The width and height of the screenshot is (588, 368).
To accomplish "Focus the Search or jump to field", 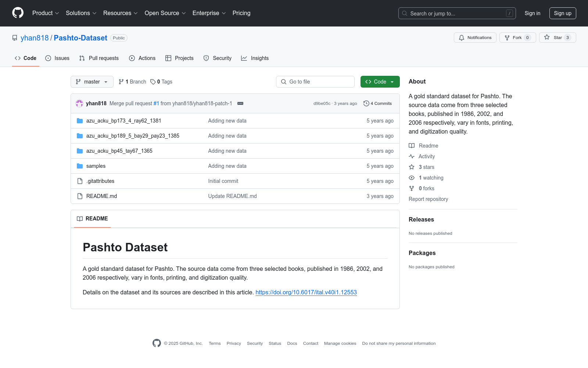I will tap(457, 13).
